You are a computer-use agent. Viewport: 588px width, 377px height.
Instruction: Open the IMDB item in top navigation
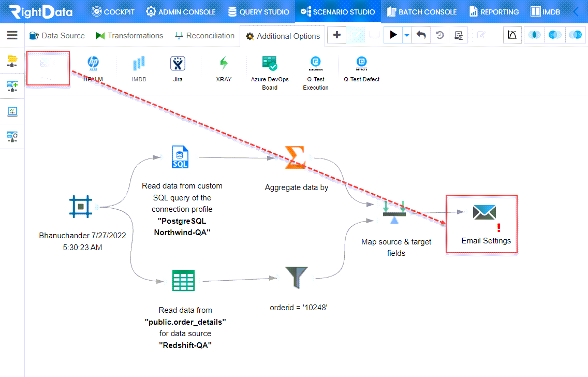pyautogui.click(x=545, y=11)
